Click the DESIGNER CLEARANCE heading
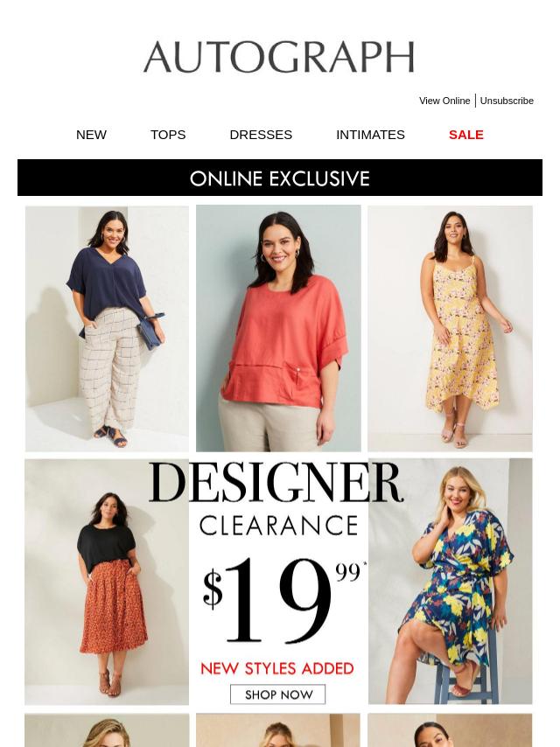Screen dimensions: 560x747 pos(277,499)
